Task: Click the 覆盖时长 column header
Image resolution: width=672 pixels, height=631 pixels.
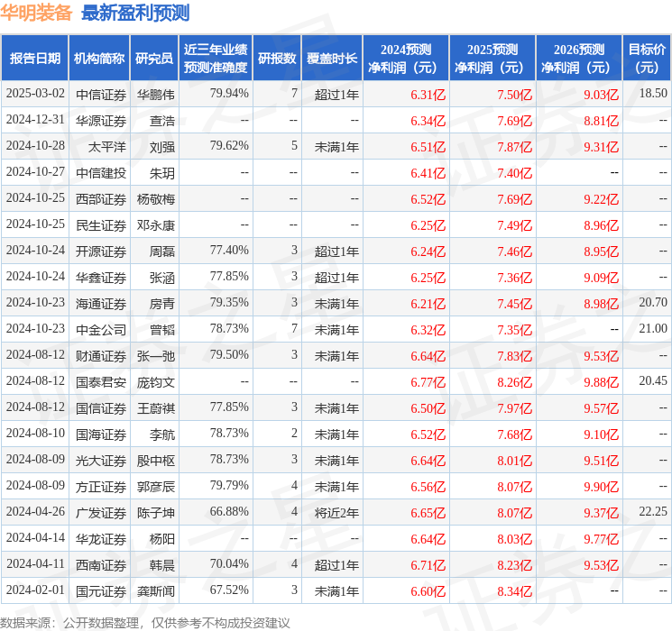Action: coord(332,58)
